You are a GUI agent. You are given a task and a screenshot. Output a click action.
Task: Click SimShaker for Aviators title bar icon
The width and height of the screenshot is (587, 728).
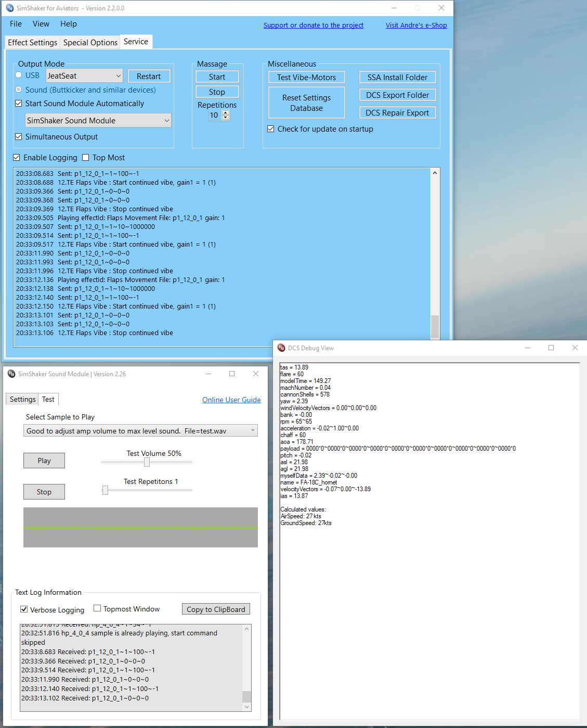[x=10, y=8]
